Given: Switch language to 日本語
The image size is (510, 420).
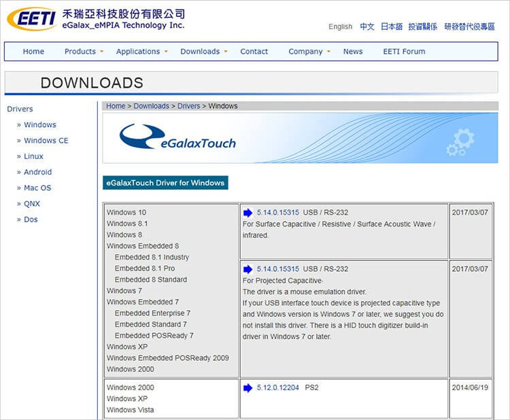Looking at the screenshot, I should pos(391,27).
